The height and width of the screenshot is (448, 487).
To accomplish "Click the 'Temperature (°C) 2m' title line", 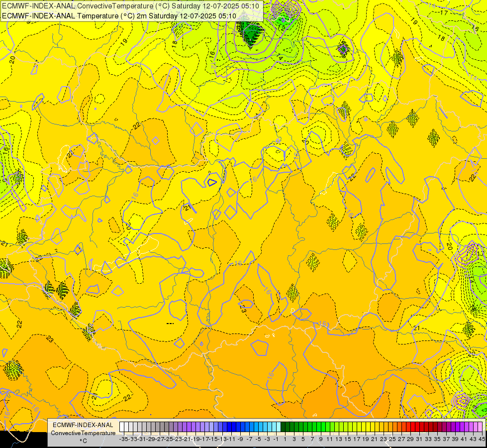I will pyautogui.click(x=119, y=16).
